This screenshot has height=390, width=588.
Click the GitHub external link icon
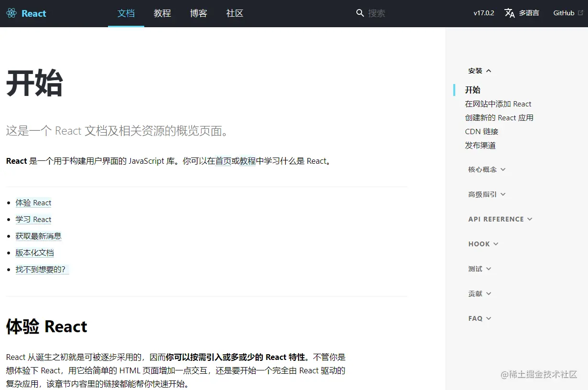(580, 13)
